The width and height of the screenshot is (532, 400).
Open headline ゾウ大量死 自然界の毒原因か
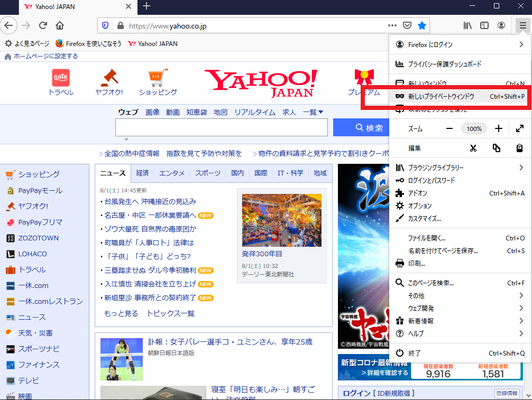(150, 229)
